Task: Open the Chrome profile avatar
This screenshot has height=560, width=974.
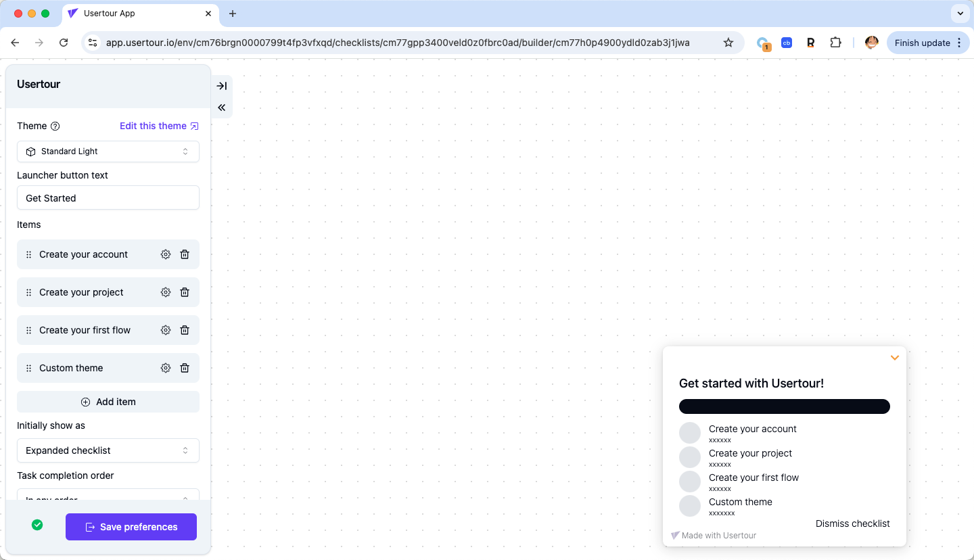Action: click(x=872, y=43)
